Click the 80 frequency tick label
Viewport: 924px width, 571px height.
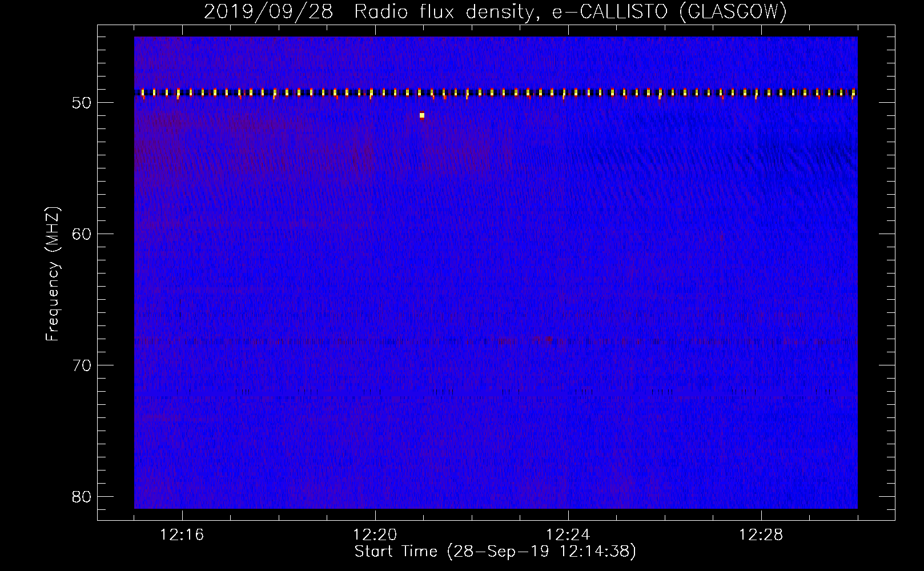82,497
